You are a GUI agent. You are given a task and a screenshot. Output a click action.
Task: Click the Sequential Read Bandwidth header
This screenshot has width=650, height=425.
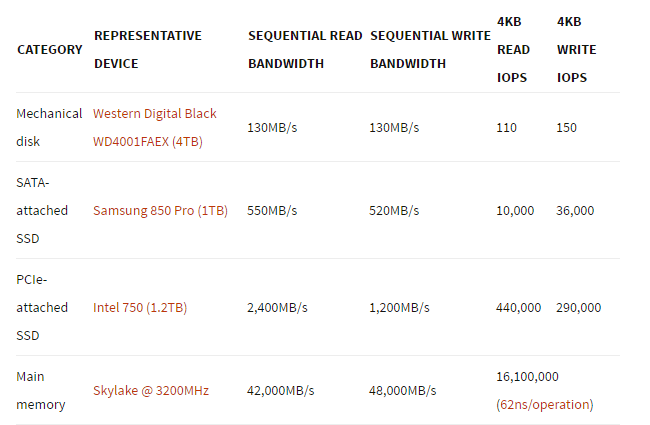pyautogui.click(x=305, y=49)
